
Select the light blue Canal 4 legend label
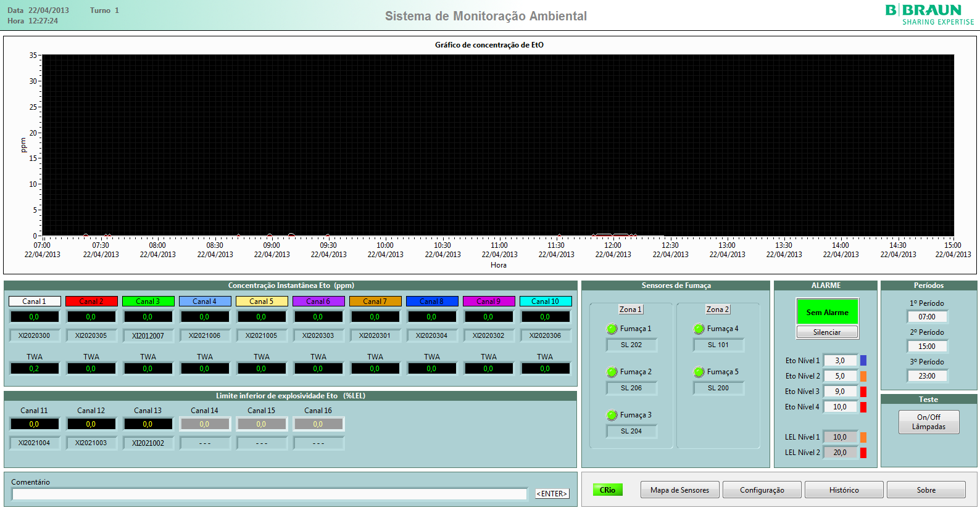pyautogui.click(x=205, y=302)
